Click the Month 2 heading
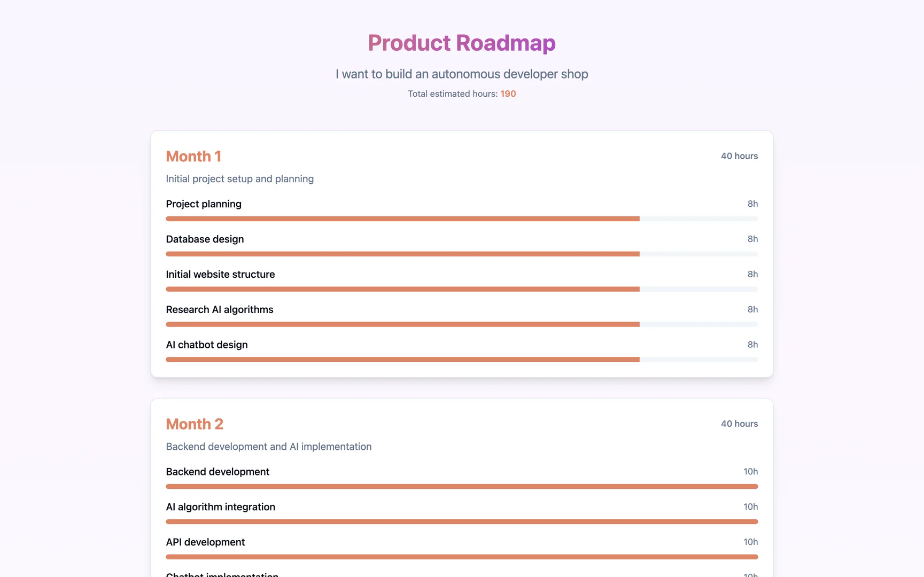Viewport: 924px width, 577px height. (x=195, y=424)
